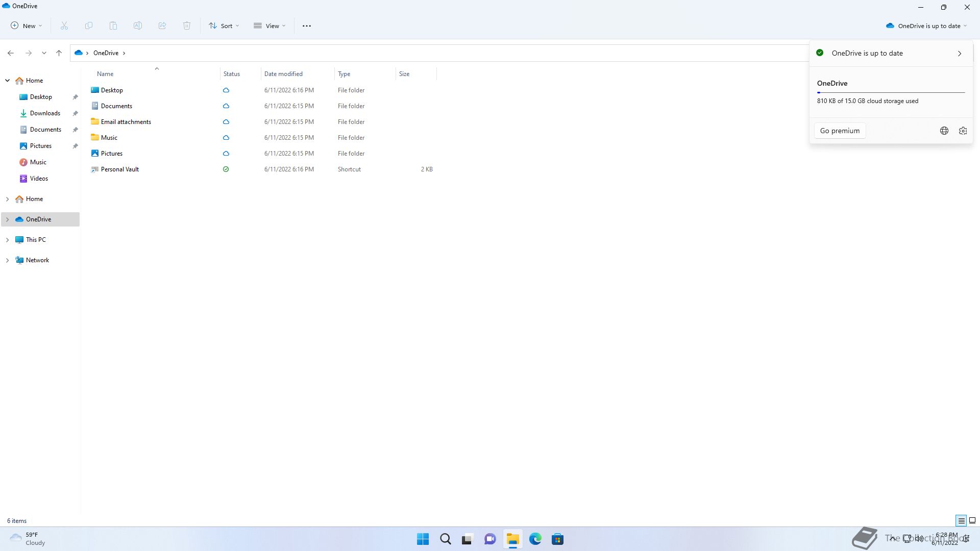Expand the Network tree node
This screenshot has width=980, height=551.
[x=8, y=260]
